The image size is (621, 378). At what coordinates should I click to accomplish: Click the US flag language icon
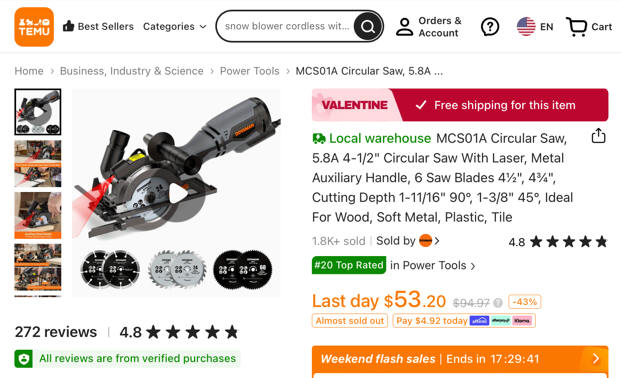pos(526,27)
